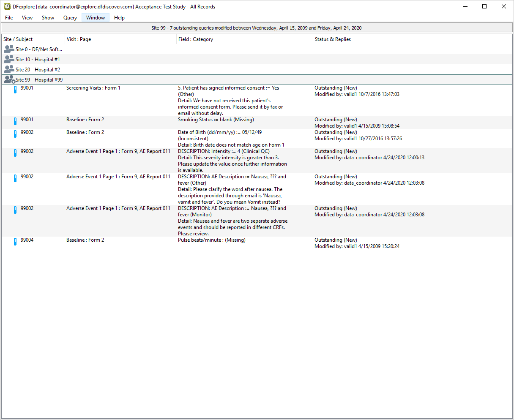Screen dimensions: 514x420
Task: Expand Site 10 - Hospital #1 row
Action: (38, 60)
